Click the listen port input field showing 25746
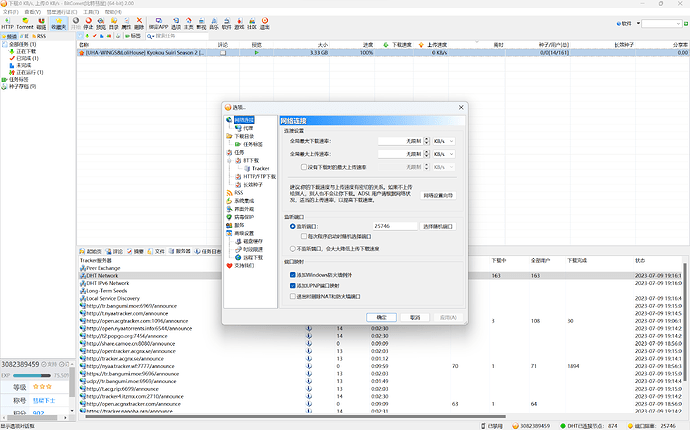The image size is (690, 430). coord(395,226)
